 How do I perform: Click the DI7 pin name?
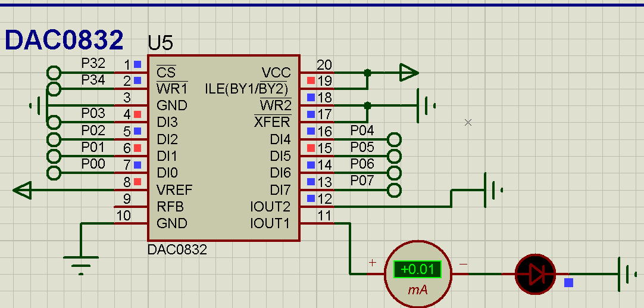(x=280, y=189)
